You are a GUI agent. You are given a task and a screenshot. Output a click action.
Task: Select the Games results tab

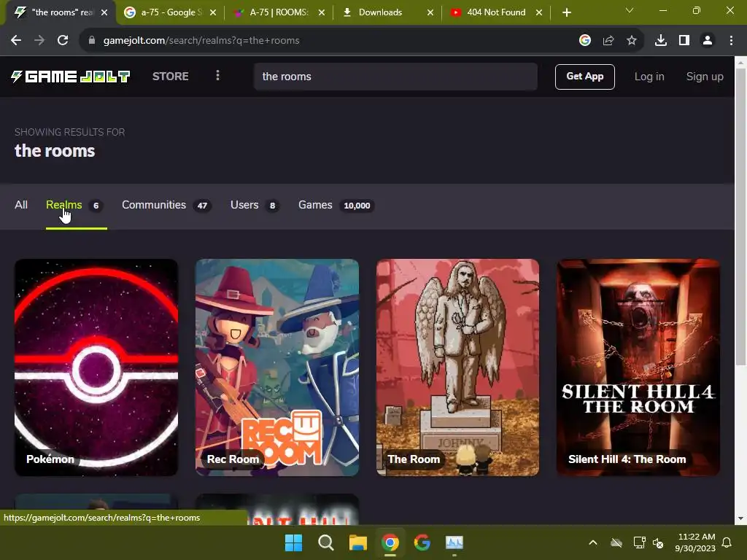[x=336, y=205]
